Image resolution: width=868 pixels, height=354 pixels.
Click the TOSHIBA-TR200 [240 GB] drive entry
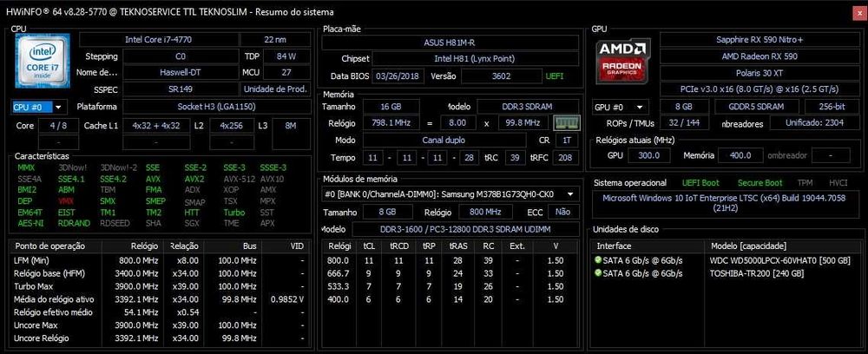[756, 272]
